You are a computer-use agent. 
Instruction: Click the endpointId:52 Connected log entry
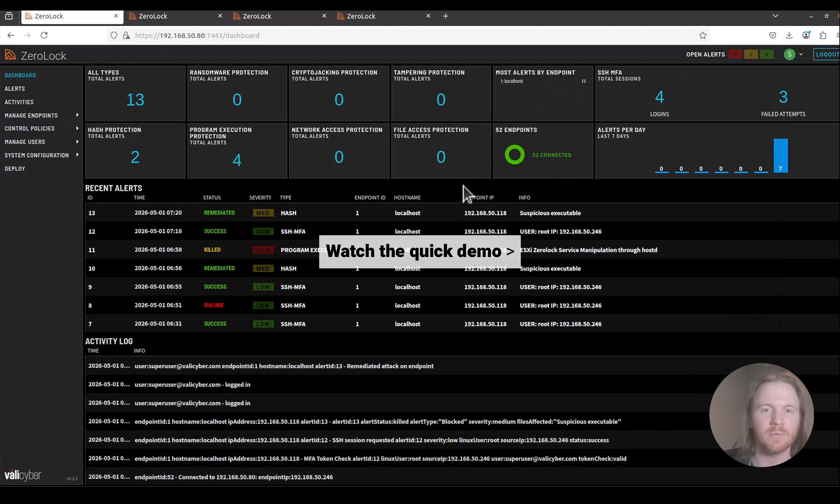[462, 477]
